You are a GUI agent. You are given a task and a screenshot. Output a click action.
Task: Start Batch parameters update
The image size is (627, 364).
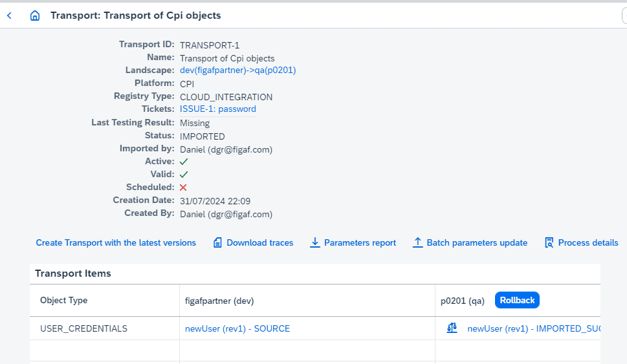coord(477,242)
